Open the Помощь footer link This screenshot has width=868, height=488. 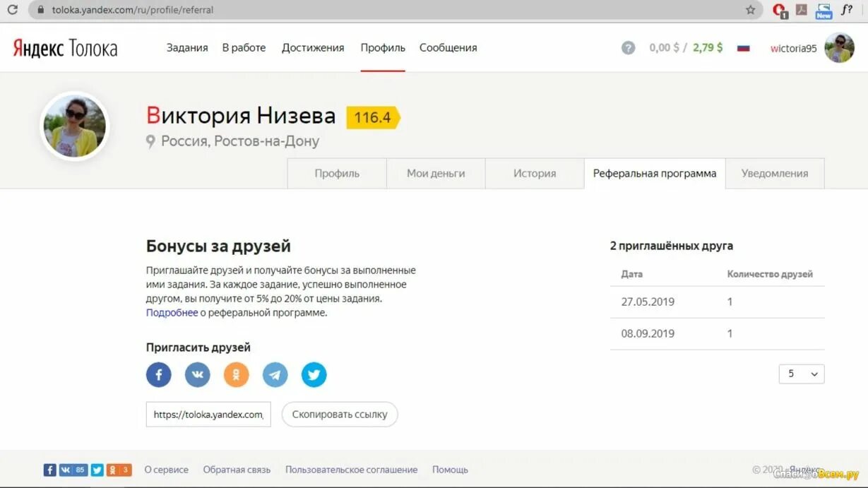pyautogui.click(x=450, y=470)
